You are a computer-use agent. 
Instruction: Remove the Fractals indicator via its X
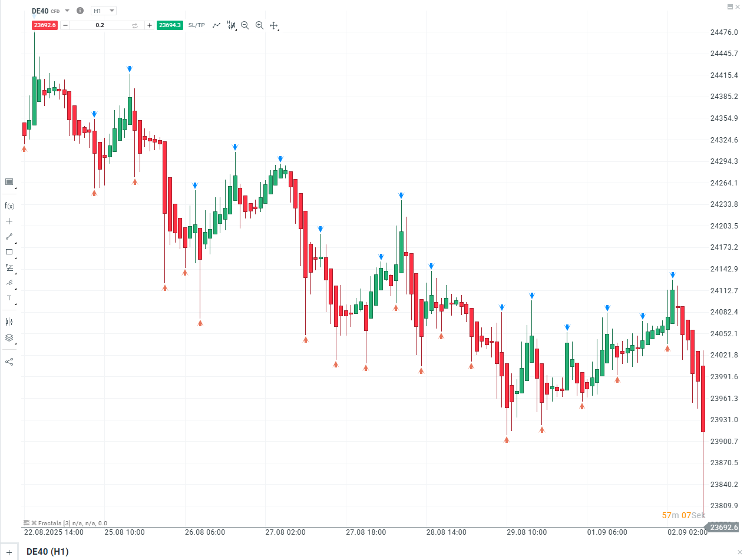coord(34,523)
